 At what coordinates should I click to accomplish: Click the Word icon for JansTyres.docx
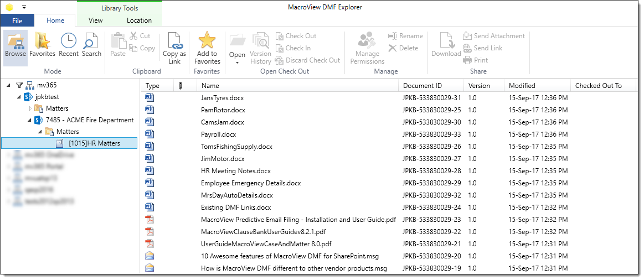150,98
